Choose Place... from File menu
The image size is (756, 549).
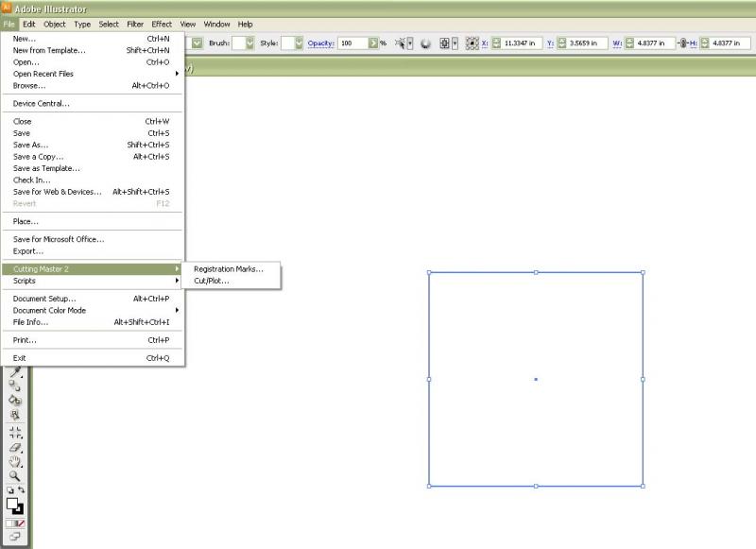[92, 222]
